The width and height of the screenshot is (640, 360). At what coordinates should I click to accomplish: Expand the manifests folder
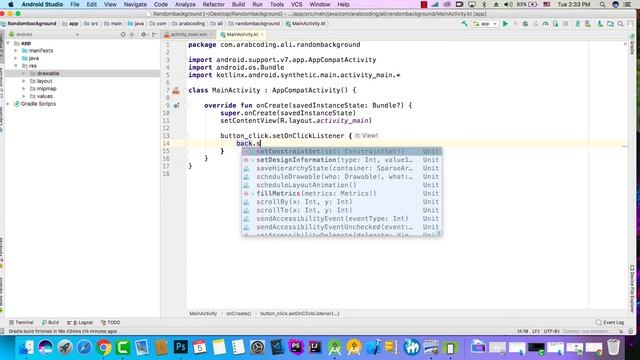point(16,51)
